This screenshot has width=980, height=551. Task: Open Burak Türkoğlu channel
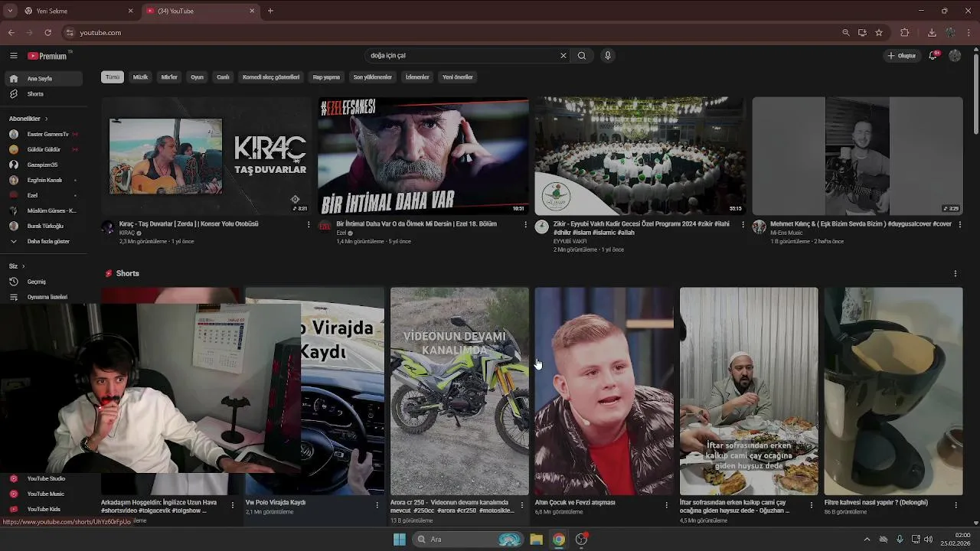(x=44, y=226)
